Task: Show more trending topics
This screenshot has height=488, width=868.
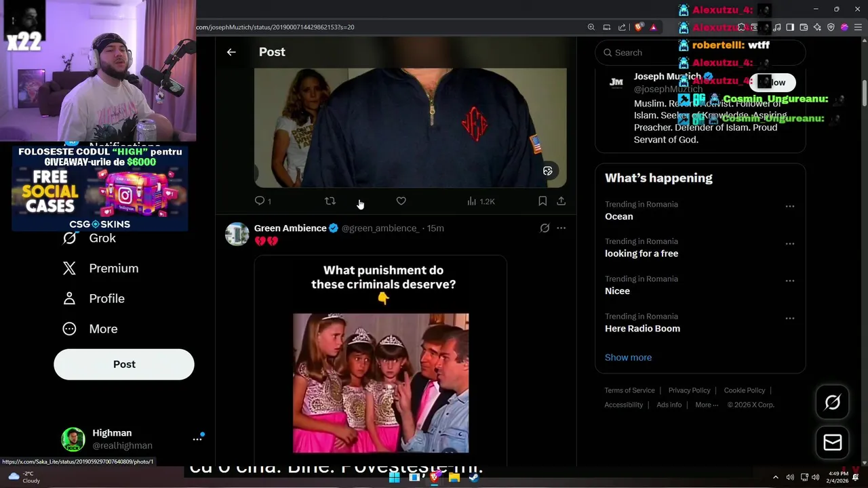Action: click(x=628, y=358)
